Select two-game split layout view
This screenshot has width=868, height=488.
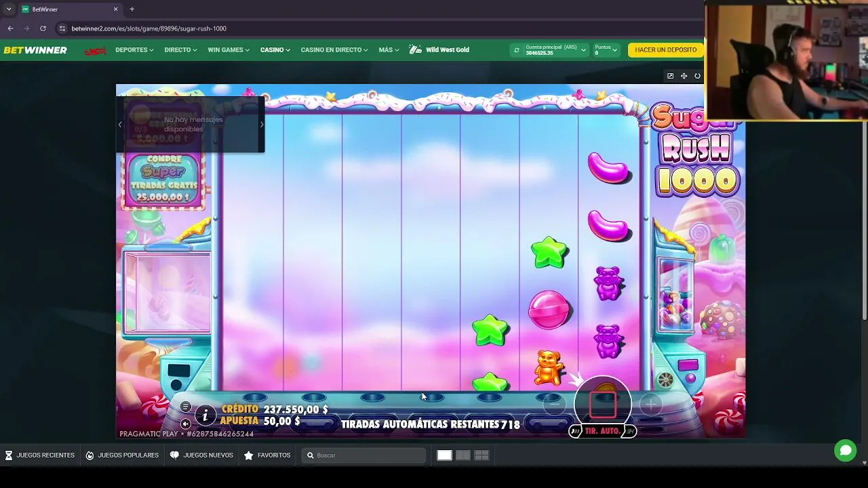coord(463,455)
